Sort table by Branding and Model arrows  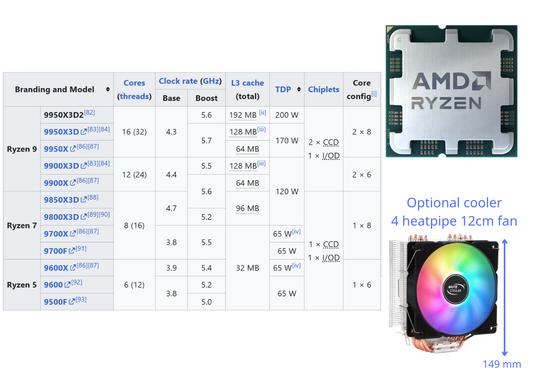[108, 89]
